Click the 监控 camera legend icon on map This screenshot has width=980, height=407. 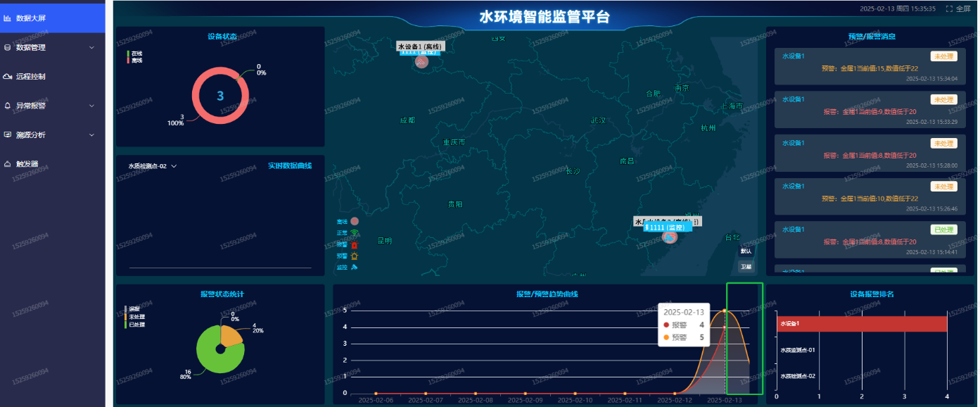tap(355, 268)
